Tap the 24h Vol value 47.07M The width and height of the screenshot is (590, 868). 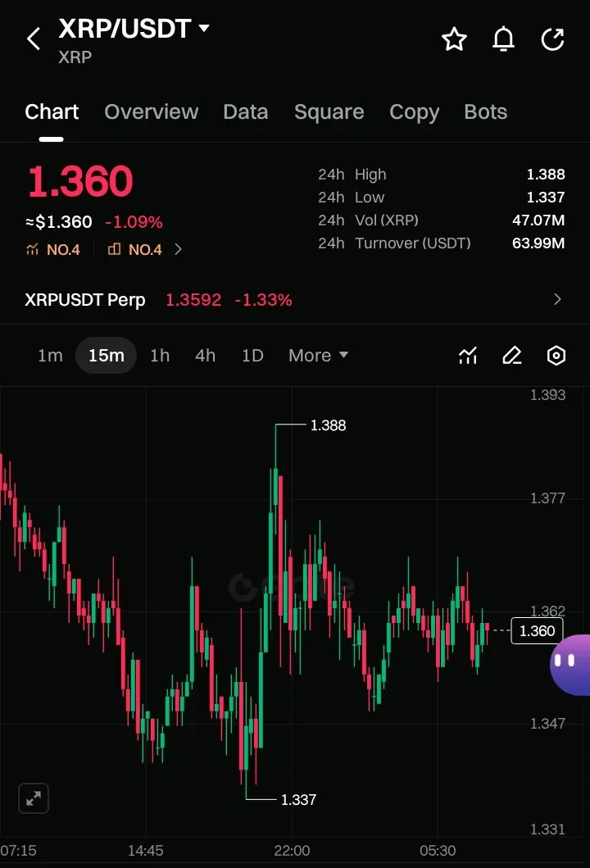(x=538, y=220)
